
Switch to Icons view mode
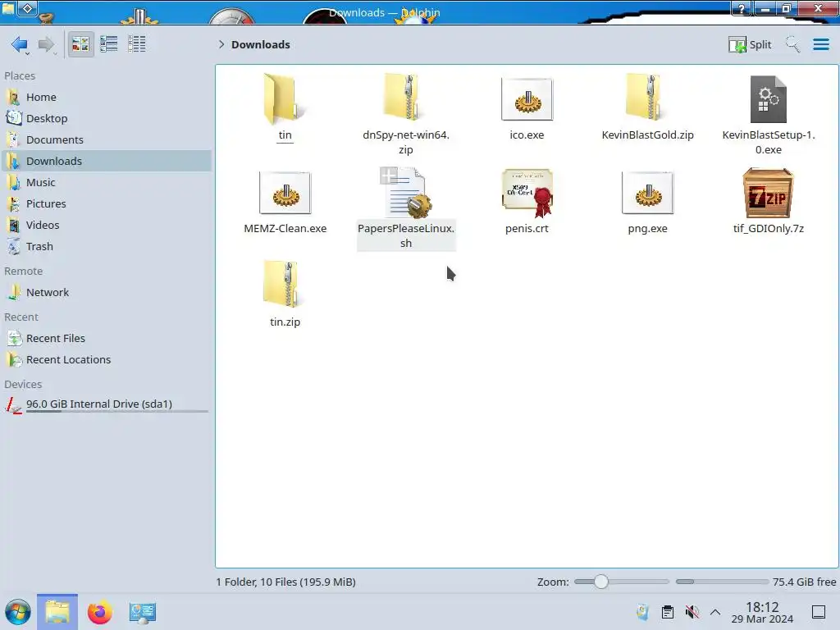pyautogui.click(x=80, y=44)
